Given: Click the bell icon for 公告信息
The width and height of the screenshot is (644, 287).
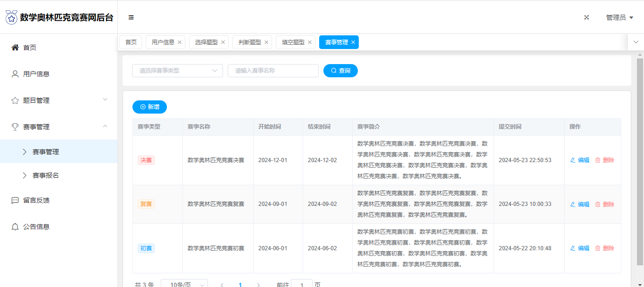Looking at the screenshot, I should point(15,227).
